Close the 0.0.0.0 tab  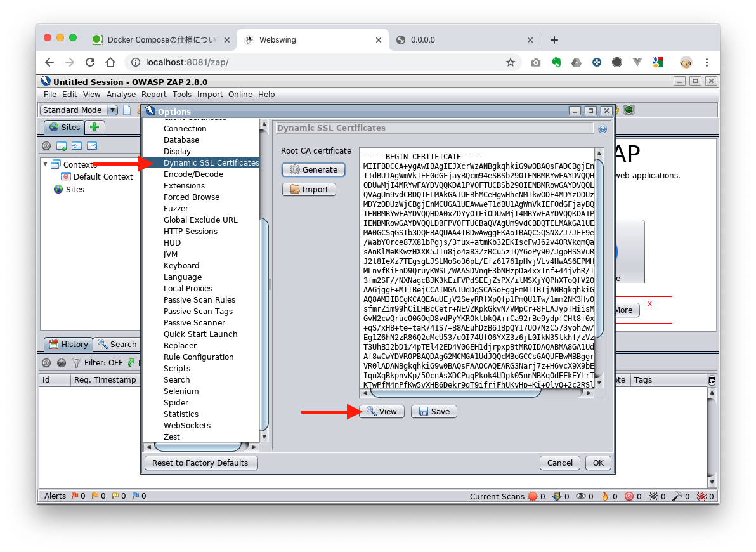coord(530,40)
